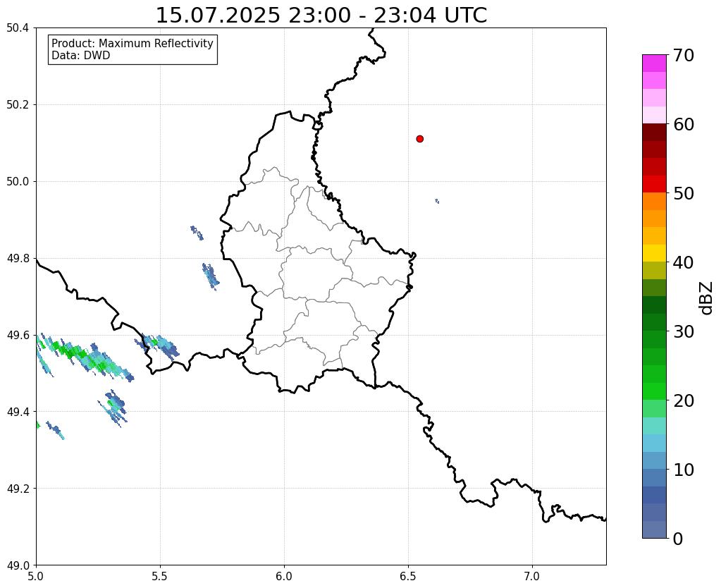
Task: Click the 50 tick on the colorbar
Action: (x=684, y=193)
